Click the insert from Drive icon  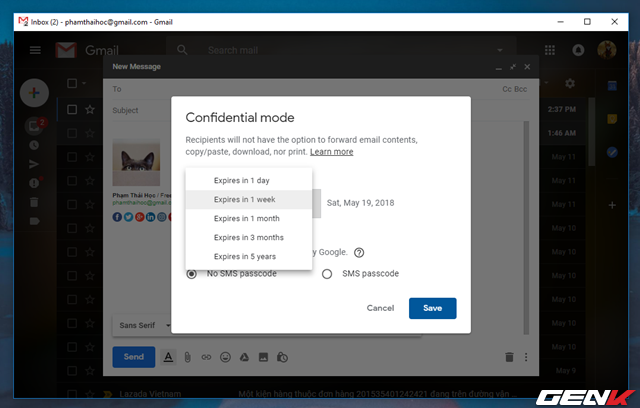[x=244, y=357]
